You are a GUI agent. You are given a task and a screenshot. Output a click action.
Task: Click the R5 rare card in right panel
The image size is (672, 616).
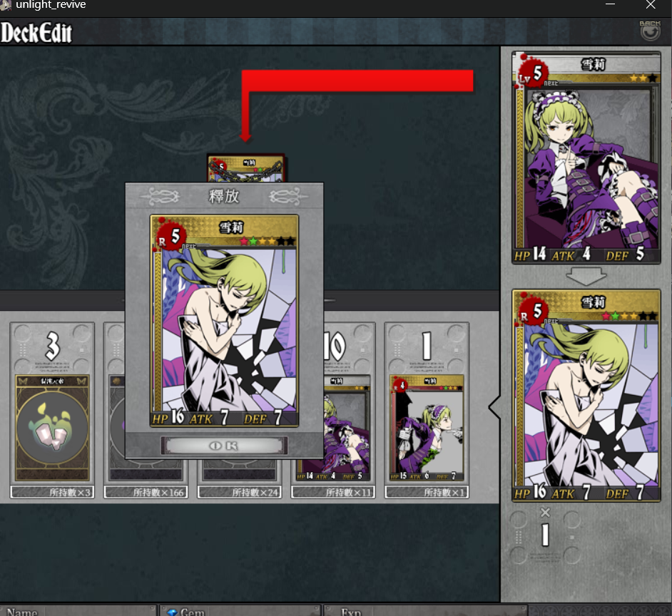[586, 395]
